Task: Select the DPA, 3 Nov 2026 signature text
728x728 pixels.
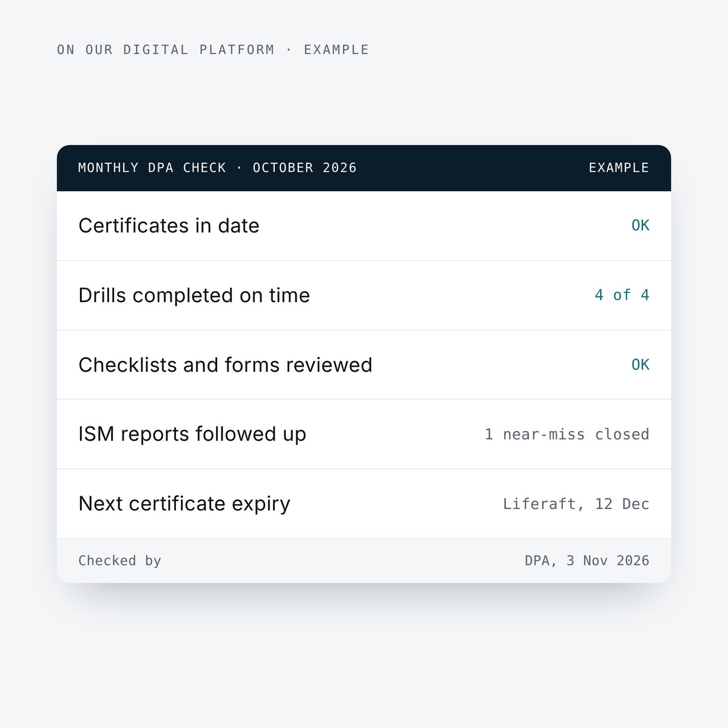Action: tap(587, 561)
